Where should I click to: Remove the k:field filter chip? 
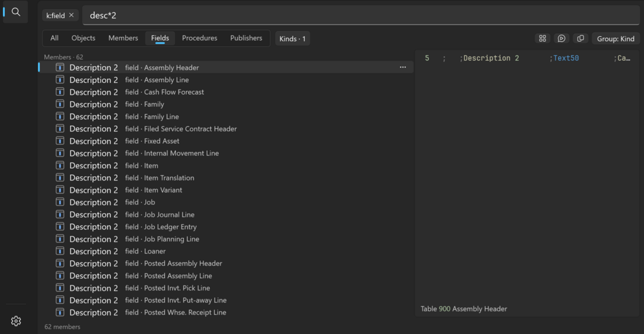click(x=71, y=15)
